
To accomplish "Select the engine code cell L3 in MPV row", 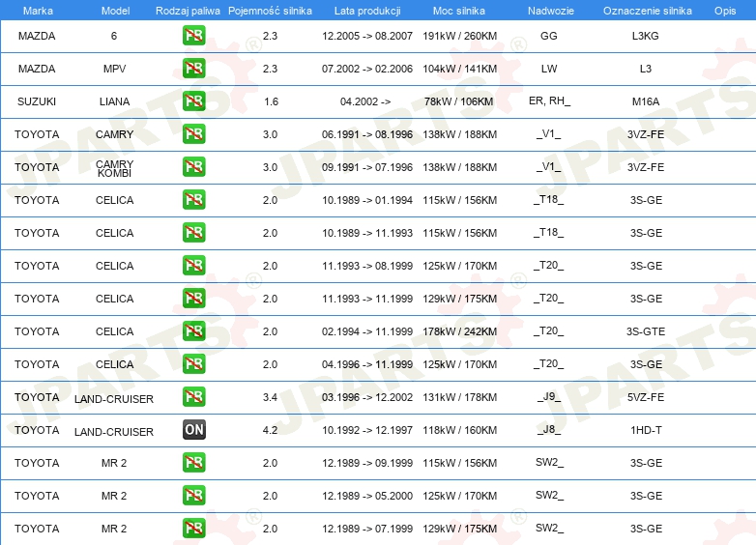I will pyautogui.click(x=645, y=69).
